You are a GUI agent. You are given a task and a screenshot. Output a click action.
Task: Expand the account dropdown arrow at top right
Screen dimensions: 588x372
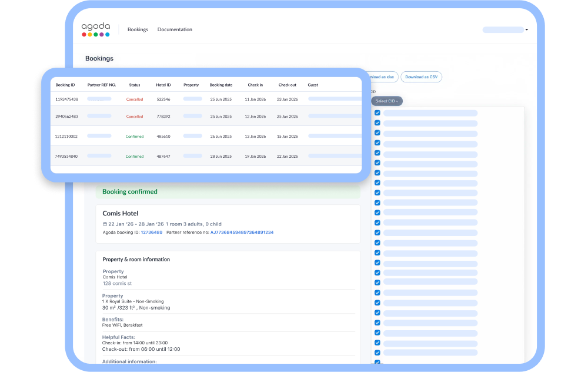(526, 29)
